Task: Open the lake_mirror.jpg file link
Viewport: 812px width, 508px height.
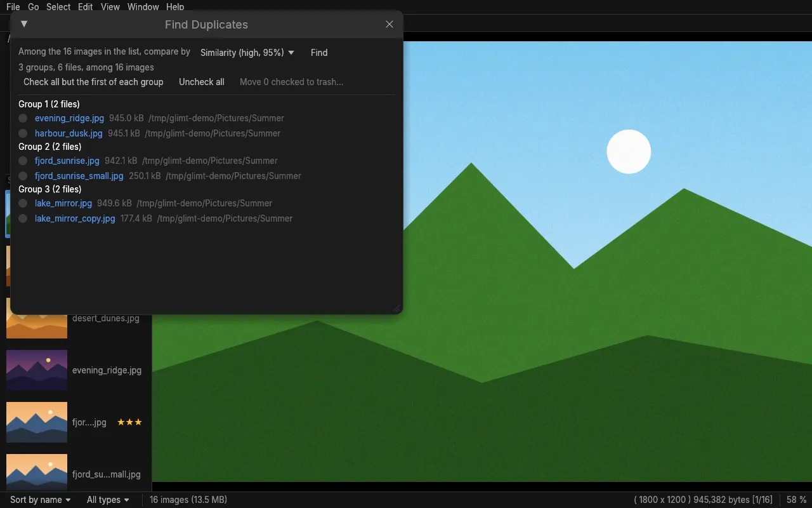Action: 63,203
